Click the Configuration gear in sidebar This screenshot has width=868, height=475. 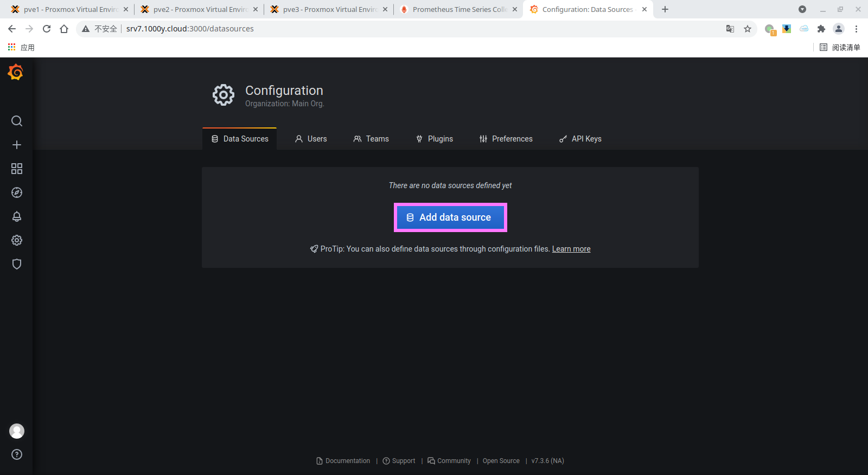17,240
